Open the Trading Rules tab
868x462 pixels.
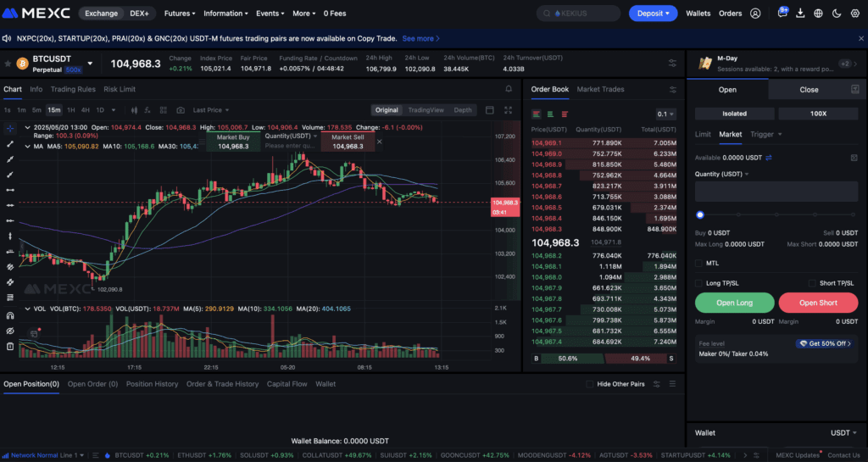(73, 89)
